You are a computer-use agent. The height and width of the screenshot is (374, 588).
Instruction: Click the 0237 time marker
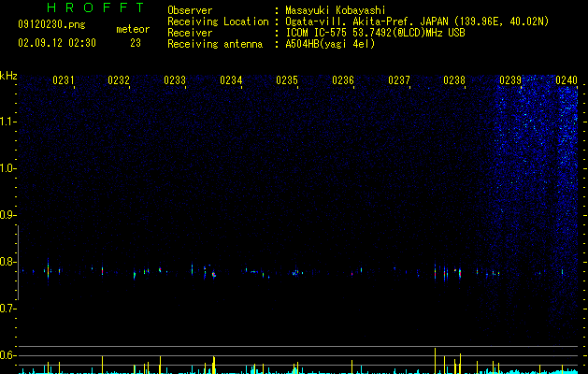click(x=399, y=80)
